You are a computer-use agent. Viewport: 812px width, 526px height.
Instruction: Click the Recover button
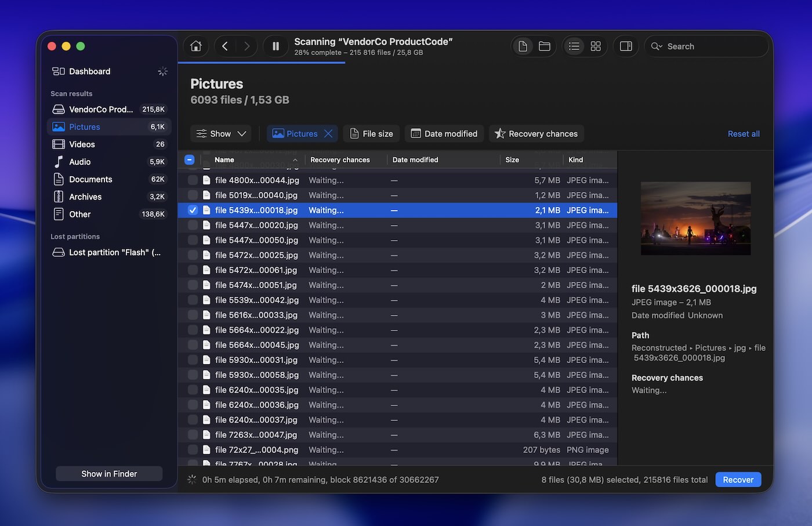738,480
